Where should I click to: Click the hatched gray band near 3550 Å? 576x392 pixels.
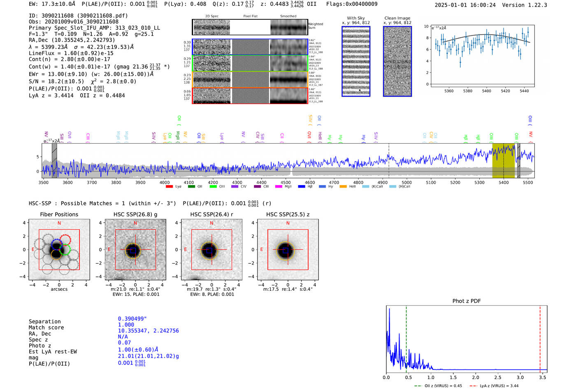(x=54, y=160)
